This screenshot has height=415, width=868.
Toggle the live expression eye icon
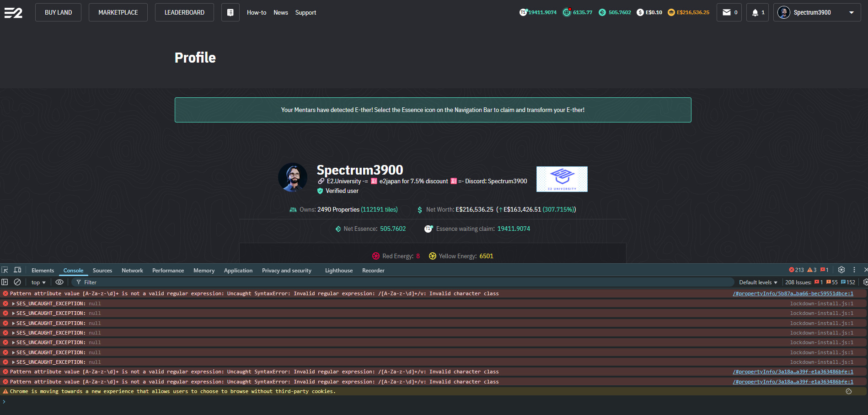(59, 282)
